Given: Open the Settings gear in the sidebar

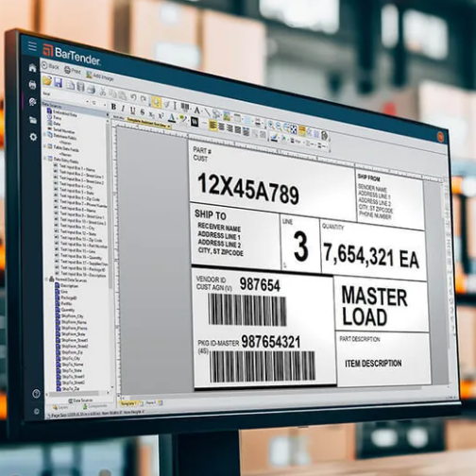Looking at the screenshot, I should [33, 137].
